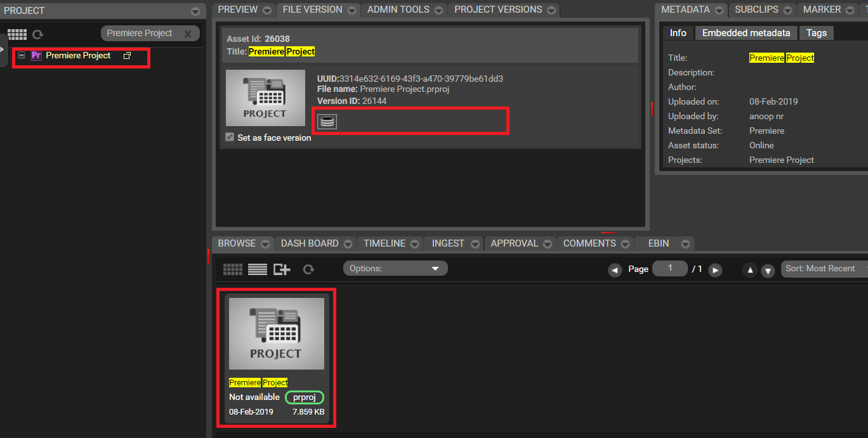868x438 pixels.
Task: Show the Info metadata sub-tab
Action: [x=678, y=33]
